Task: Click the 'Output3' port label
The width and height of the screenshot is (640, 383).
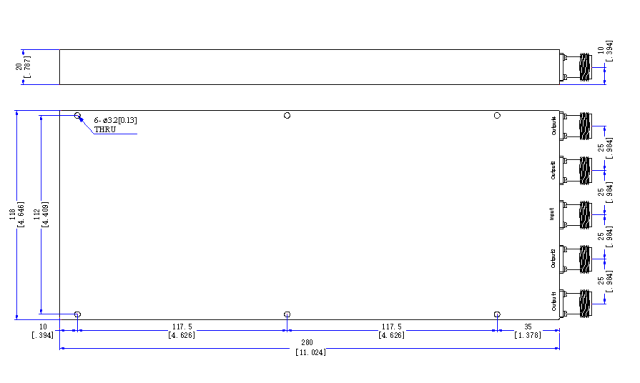Action: pos(553,170)
